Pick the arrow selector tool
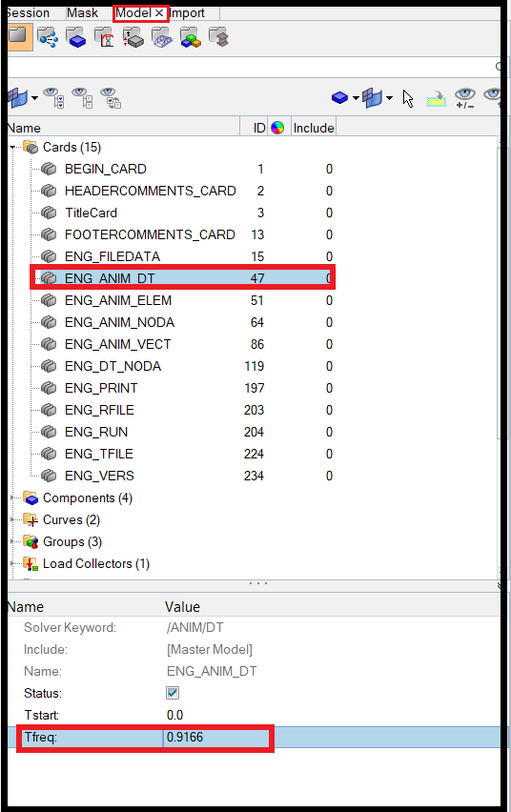The image size is (511, 812). click(408, 98)
